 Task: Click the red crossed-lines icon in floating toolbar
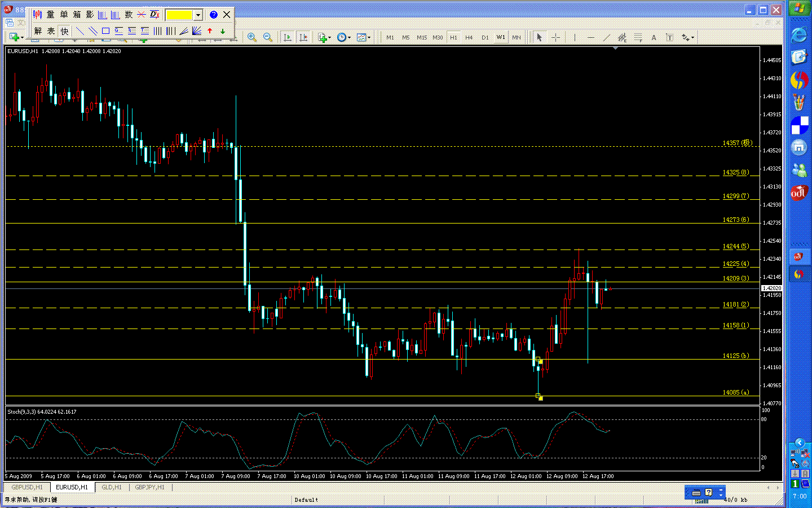(142, 15)
